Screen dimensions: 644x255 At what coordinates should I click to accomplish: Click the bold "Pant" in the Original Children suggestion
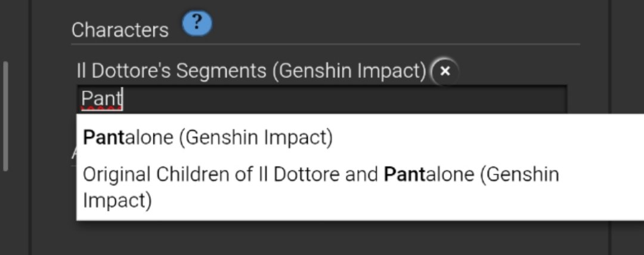point(404,174)
